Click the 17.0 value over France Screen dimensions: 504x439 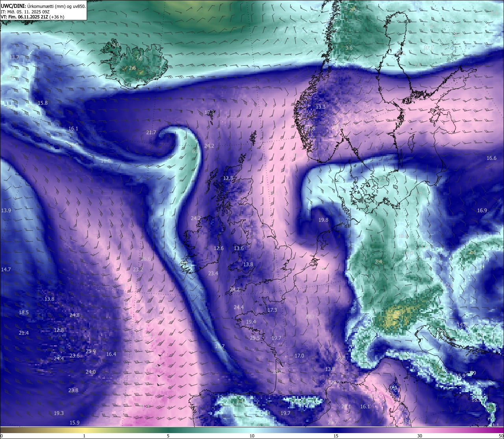coord(299,356)
